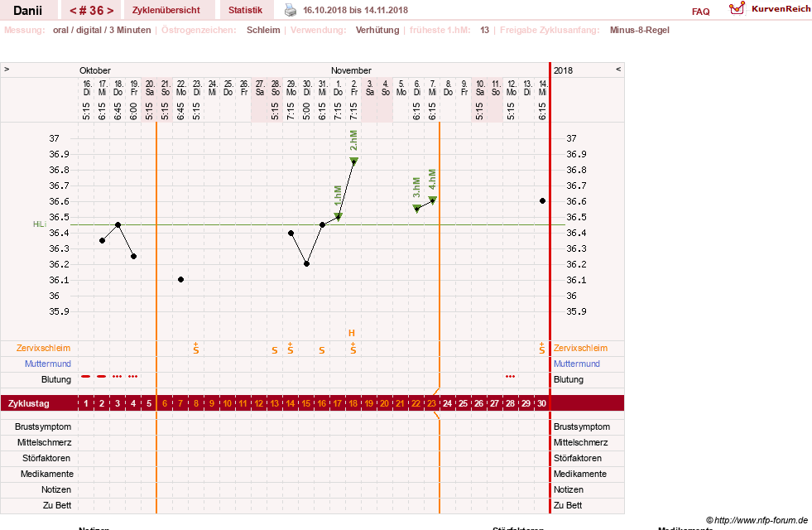Viewport: 812px width, 530px height.
Task: Click the left Notizen row label
Action: pos(56,489)
